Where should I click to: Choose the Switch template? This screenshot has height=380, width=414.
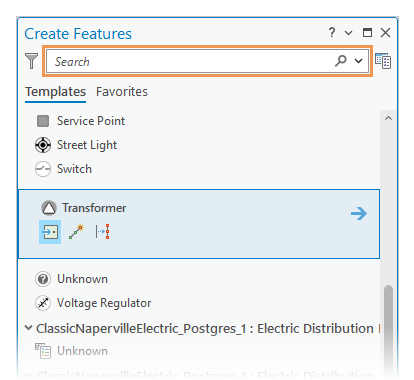pos(63,169)
